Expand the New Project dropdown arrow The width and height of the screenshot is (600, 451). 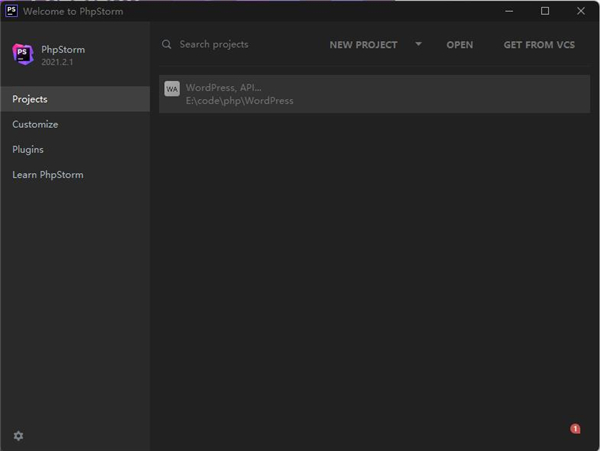(419, 44)
